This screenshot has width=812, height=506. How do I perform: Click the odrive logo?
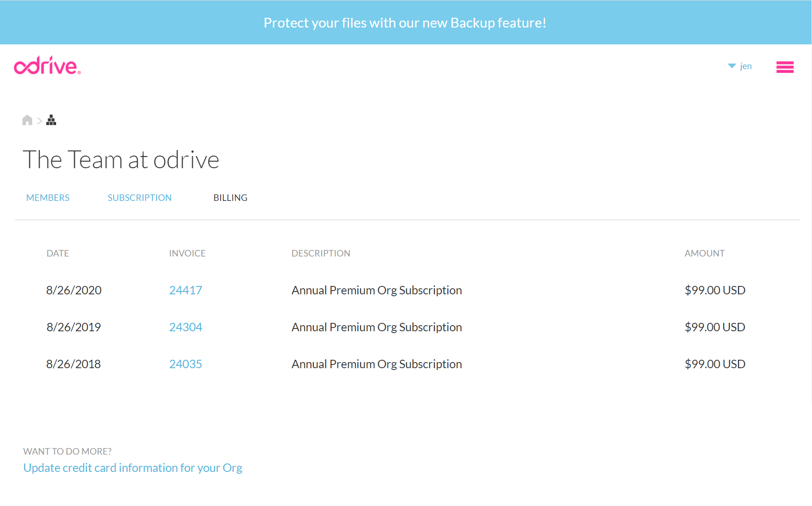click(47, 66)
